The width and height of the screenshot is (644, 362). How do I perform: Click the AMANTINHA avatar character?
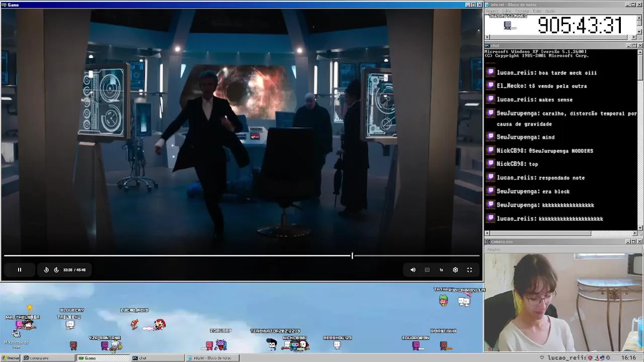[444, 345]
